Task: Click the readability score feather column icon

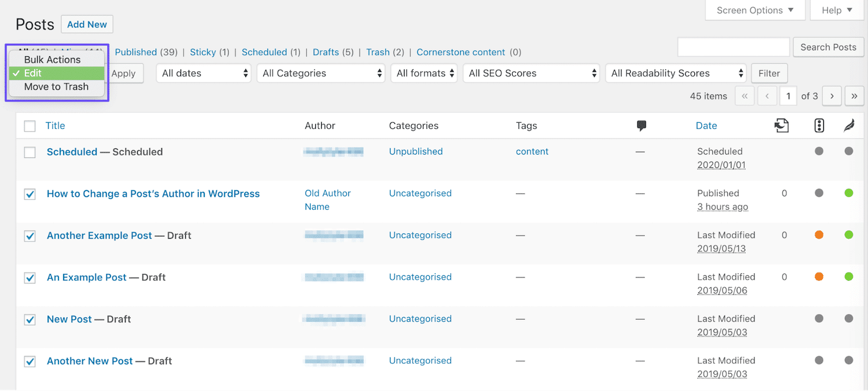Action: [848, 126]
